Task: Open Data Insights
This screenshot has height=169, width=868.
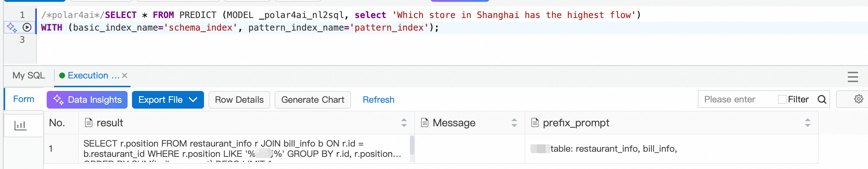Action: [87, 100]
